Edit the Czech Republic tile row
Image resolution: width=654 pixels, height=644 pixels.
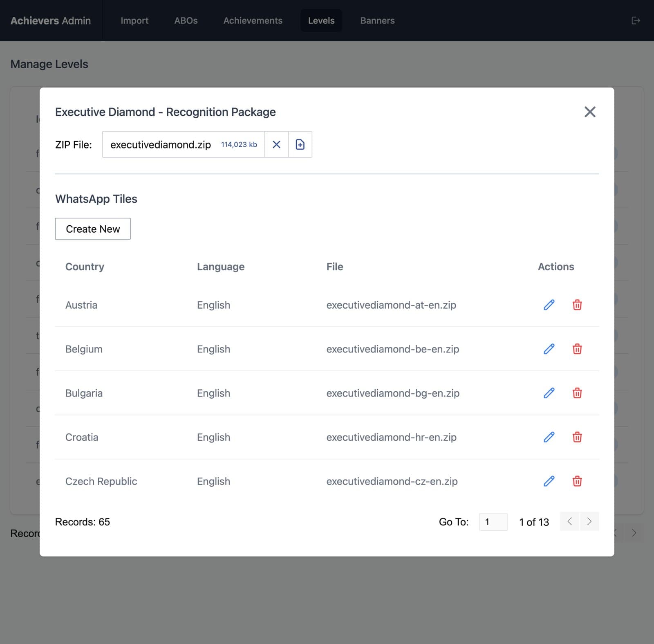tap(549, 481)
